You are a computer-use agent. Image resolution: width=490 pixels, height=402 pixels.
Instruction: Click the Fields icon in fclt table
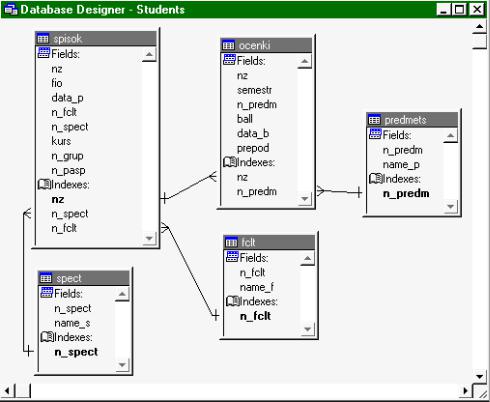point(232,257)
